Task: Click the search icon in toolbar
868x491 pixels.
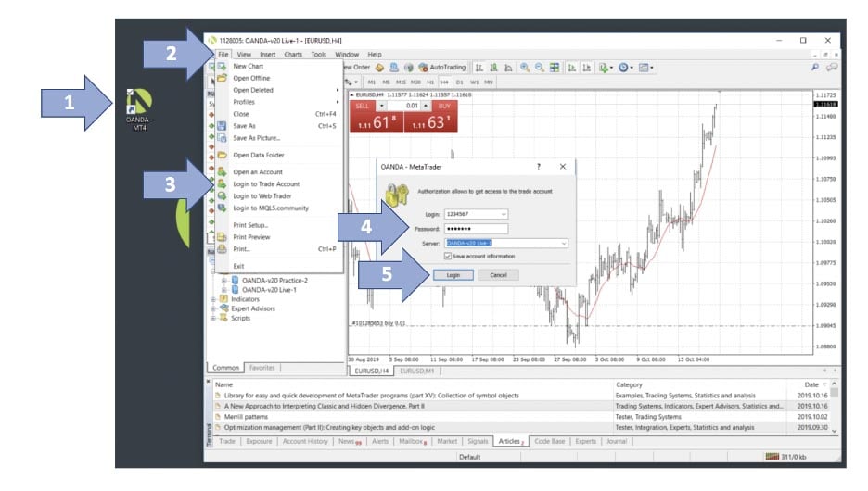Action: pos(815,68)
